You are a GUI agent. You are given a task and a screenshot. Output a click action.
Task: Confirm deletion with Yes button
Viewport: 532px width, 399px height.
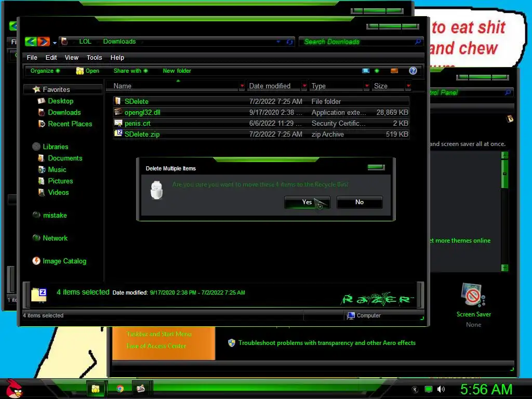pos(307,202)
